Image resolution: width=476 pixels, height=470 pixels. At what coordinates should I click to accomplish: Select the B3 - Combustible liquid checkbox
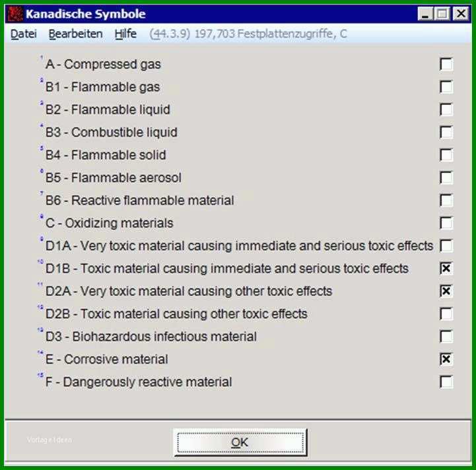coord(446,133)
